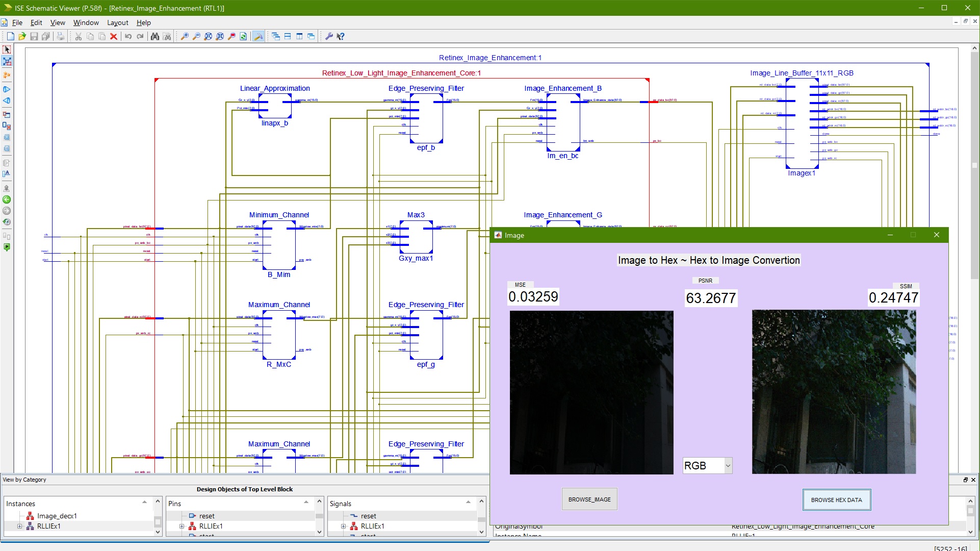Click the Redo arrow icon

140,36
